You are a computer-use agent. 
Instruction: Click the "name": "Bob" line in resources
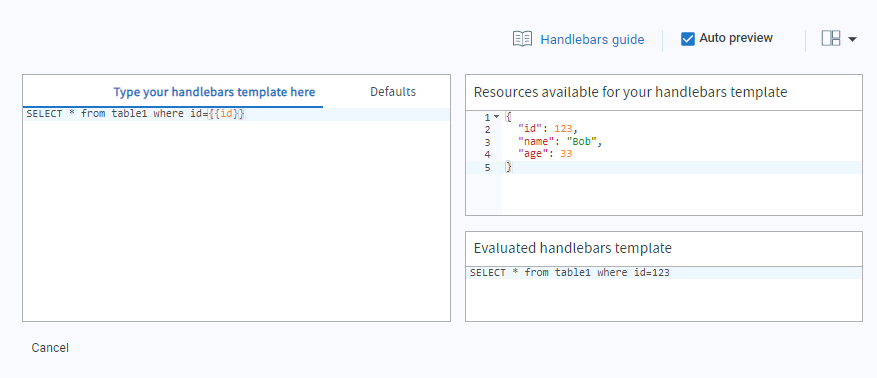point(559,142)
